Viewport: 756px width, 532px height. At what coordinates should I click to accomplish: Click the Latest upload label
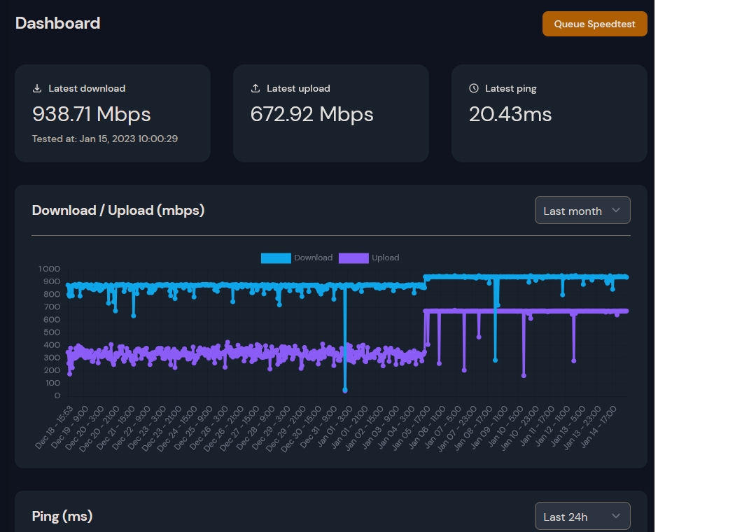click(x=298, y=88)
